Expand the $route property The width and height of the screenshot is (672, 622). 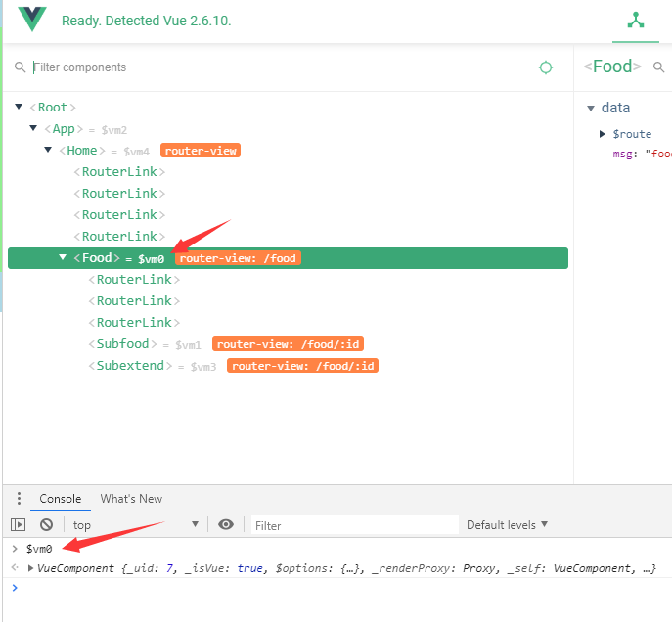click(x=603, y=134)
